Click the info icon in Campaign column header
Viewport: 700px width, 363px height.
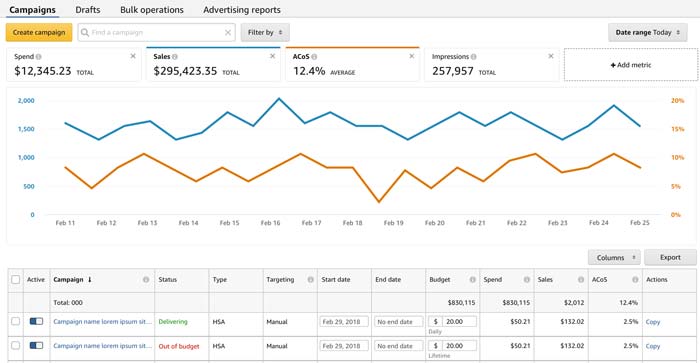pos(146,280)
